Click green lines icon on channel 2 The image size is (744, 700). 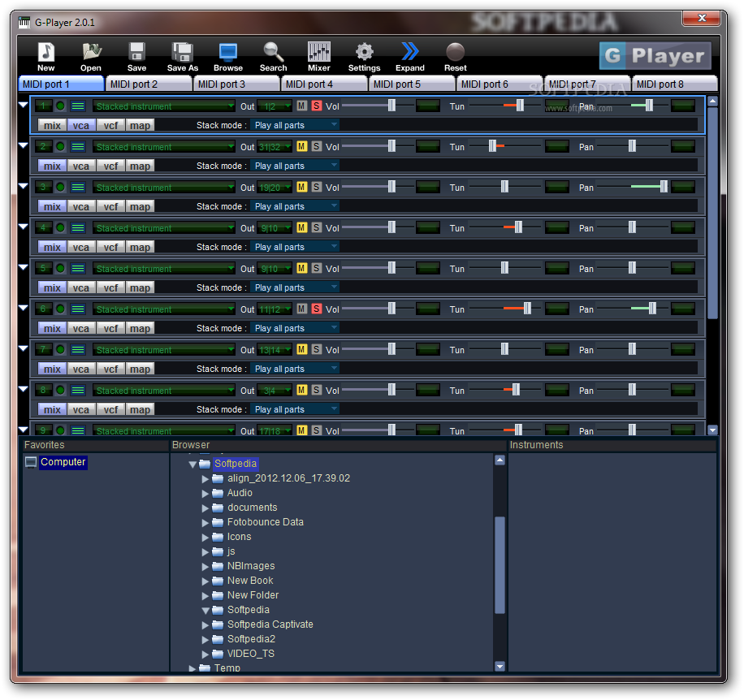coord(78,147)
